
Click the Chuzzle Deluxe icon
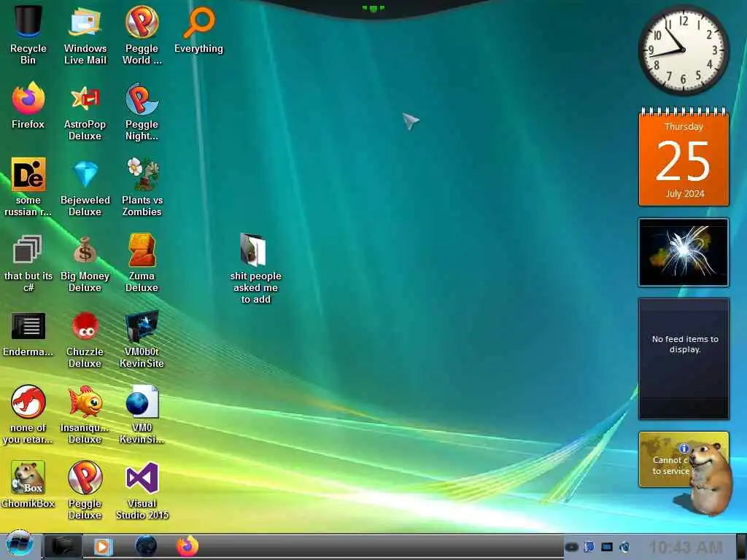[85, 338]
